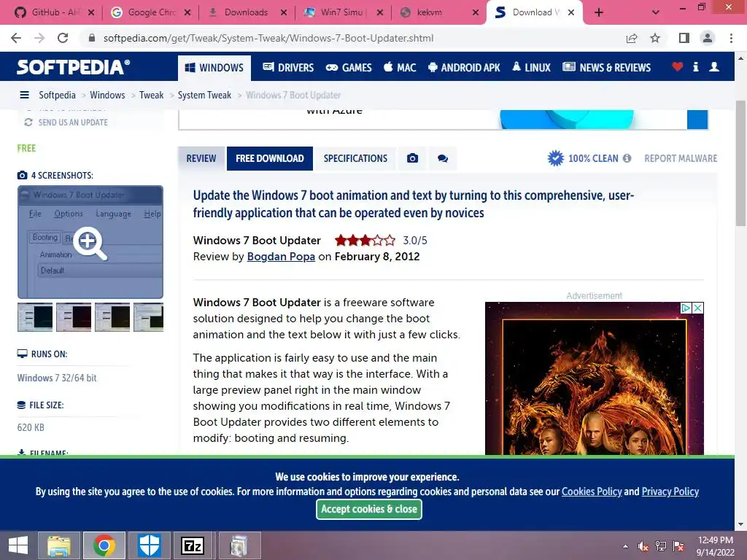Open File Explorer from the taskbar
The width and height of the screenshot is (747, 560).
coord(58,545)
